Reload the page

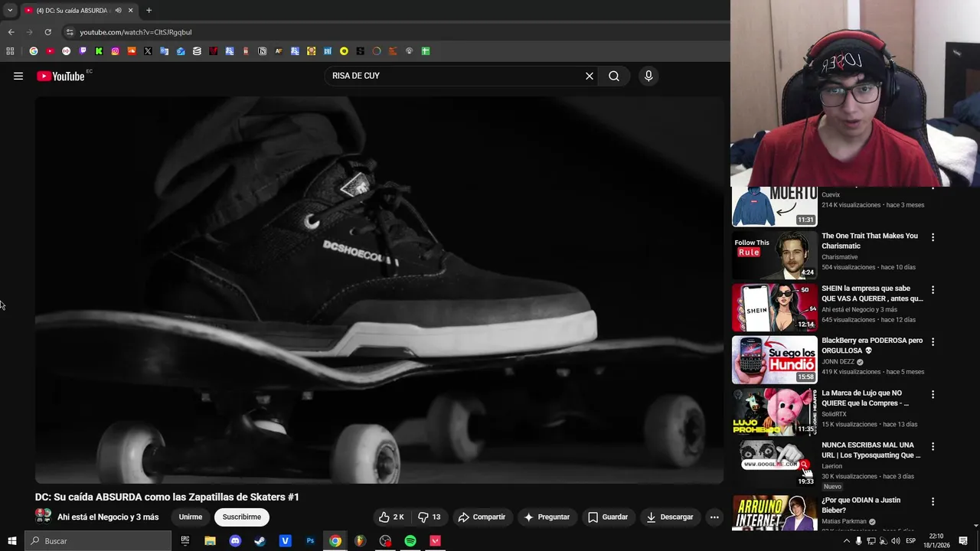pyautogui.click(x=47, y=32)
